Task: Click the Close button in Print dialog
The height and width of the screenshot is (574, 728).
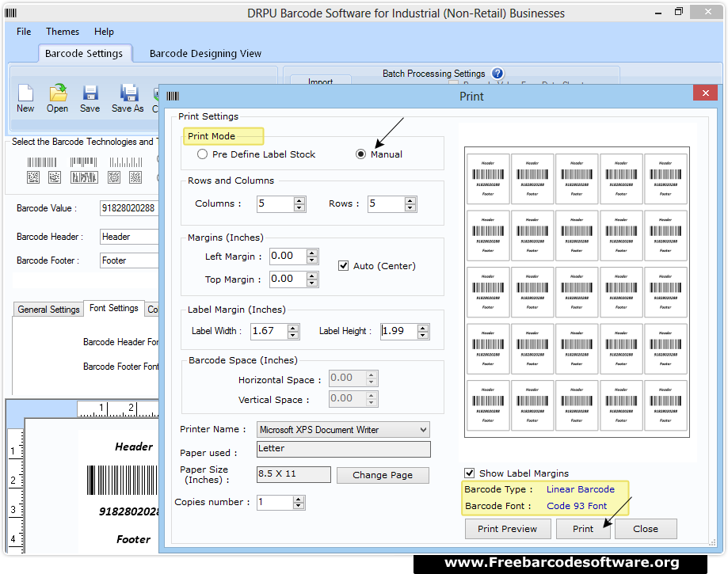Action: [646, 529]
